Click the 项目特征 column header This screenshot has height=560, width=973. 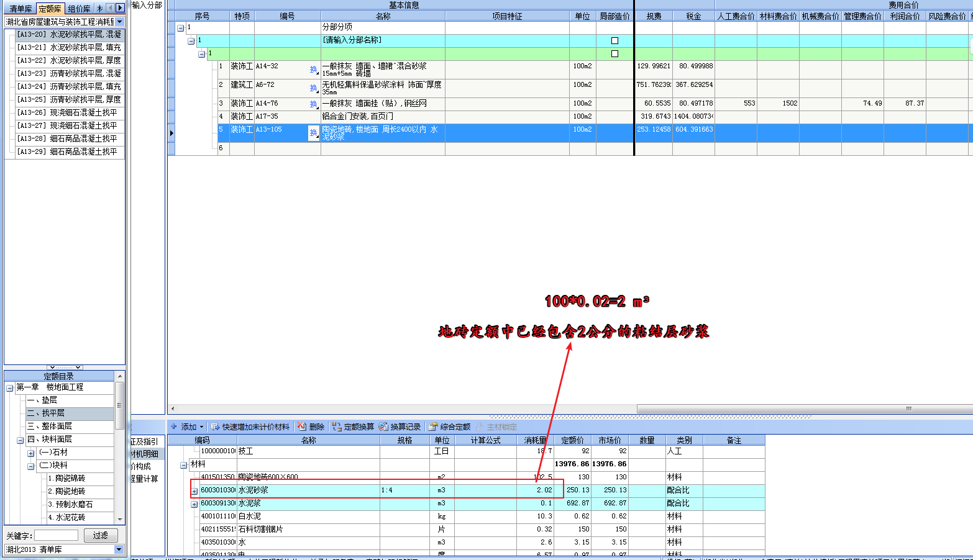tap(507, 16)
